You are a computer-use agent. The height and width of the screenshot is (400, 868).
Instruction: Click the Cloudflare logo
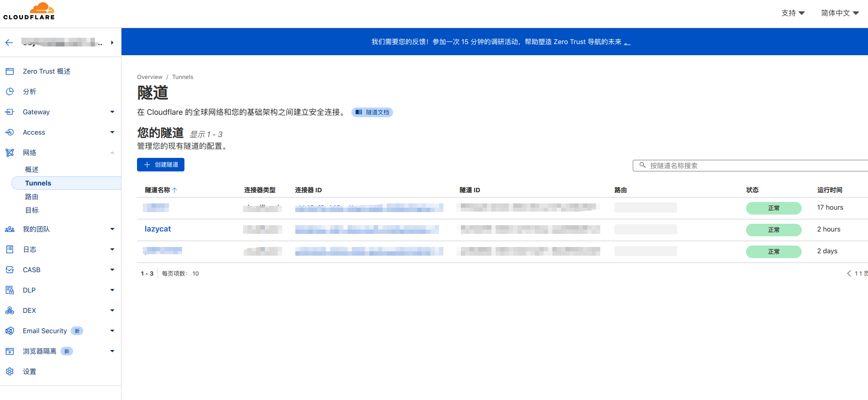29,11
